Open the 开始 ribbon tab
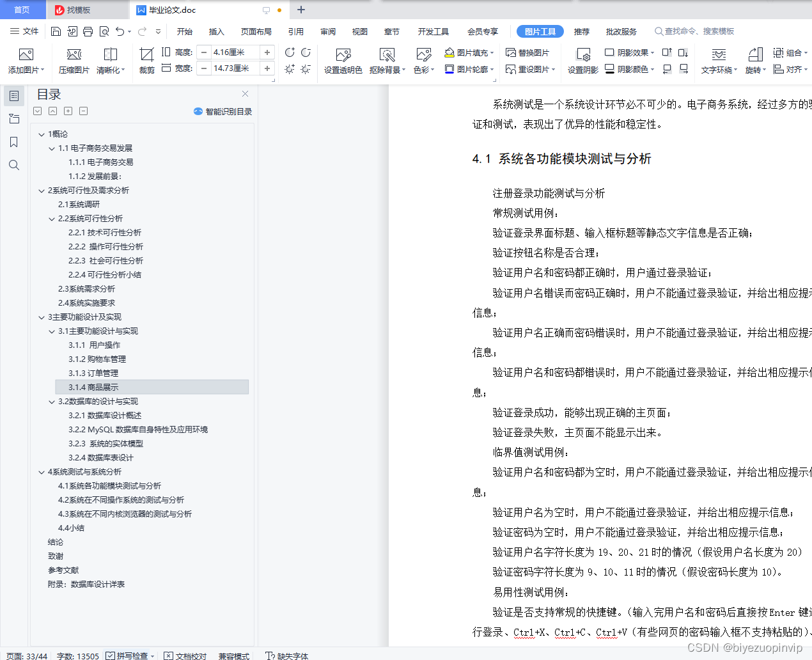 point(185,31)
